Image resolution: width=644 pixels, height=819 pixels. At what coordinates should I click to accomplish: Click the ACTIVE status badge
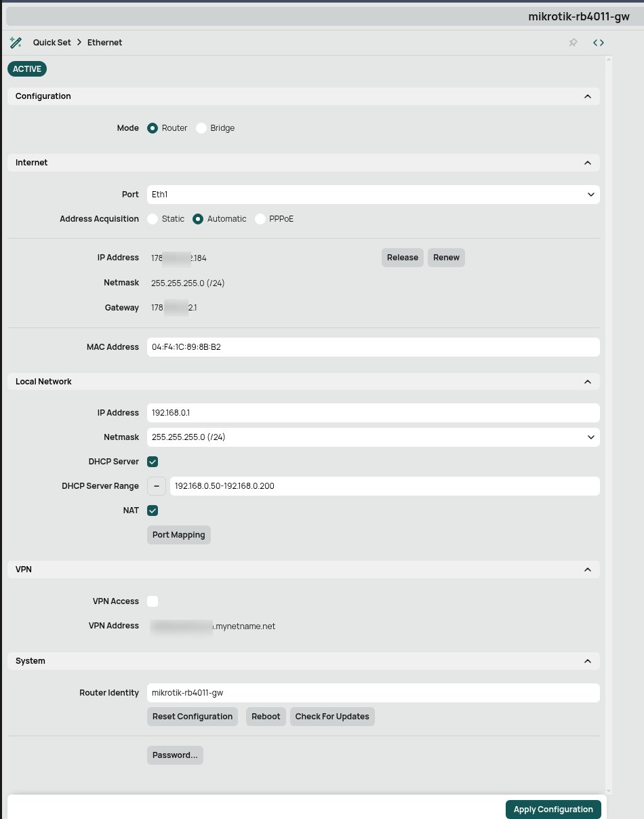click(26, 68)
